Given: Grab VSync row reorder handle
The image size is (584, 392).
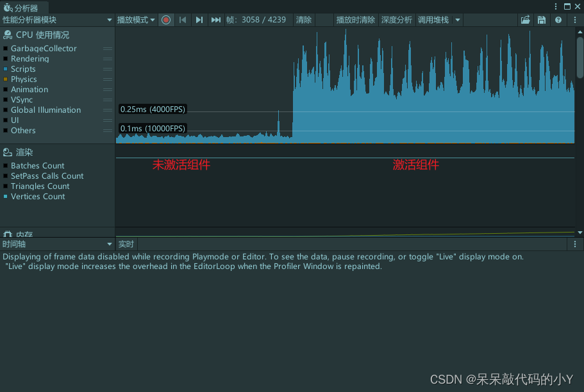Looking at the screenshot, I should pyautogui.click(x=108, y=100).
